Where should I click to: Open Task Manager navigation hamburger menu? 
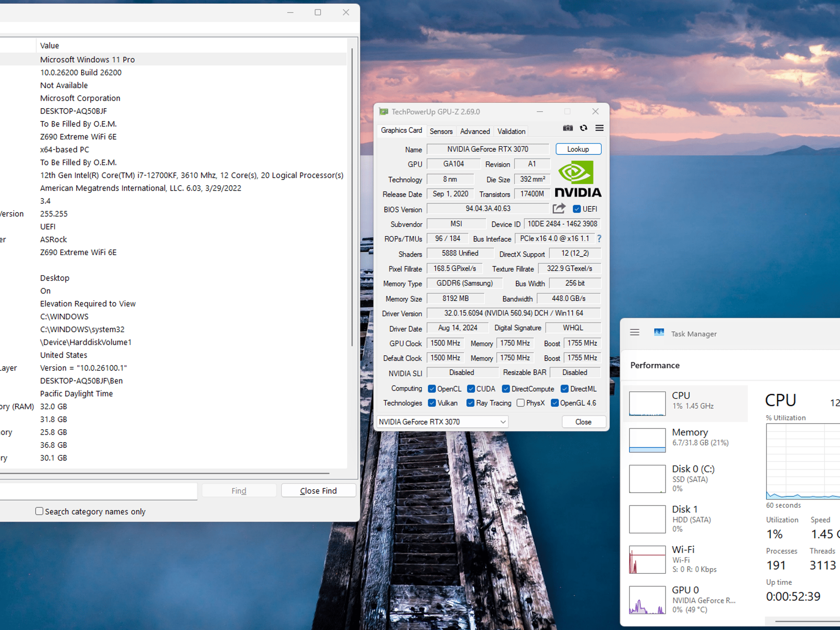click(x=635, y=333)
